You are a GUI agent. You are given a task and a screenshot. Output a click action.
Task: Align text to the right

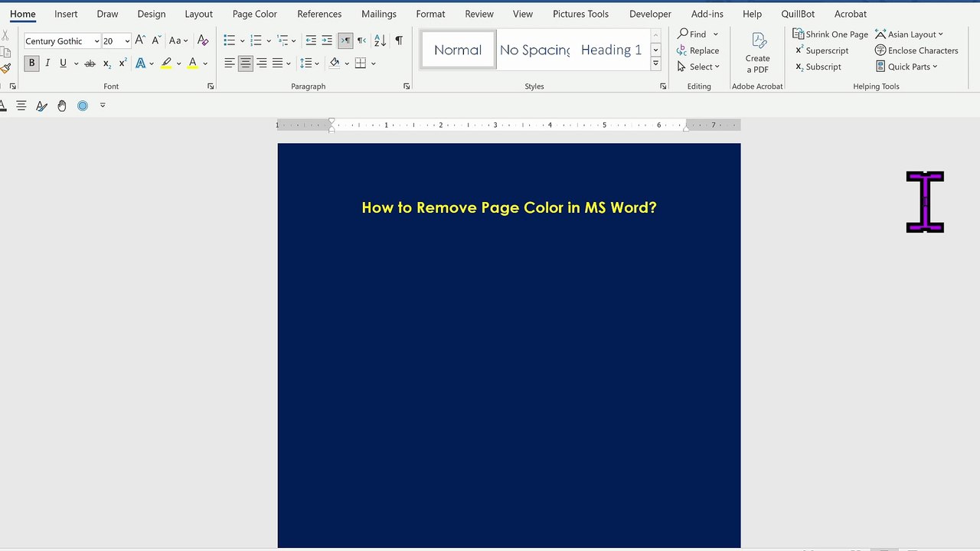click(x=262, y=64)
